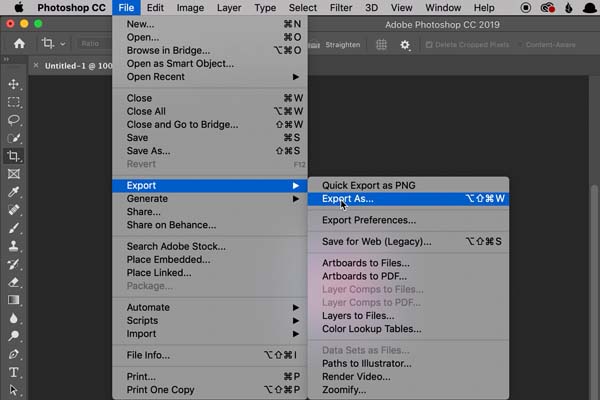Screen dimensions: 600x400
Task: Expand the Generate submenu
Action: [x=210, y=199]
